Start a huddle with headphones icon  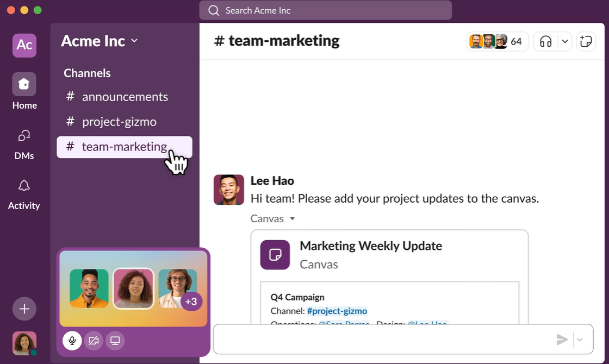point(546,41)
